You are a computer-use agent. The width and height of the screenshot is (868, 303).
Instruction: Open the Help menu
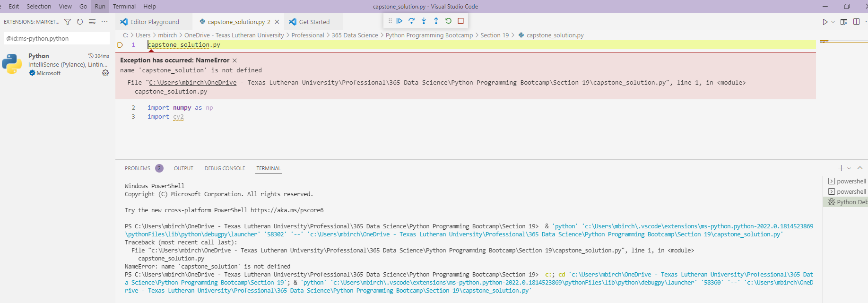[x=149, y=6]
